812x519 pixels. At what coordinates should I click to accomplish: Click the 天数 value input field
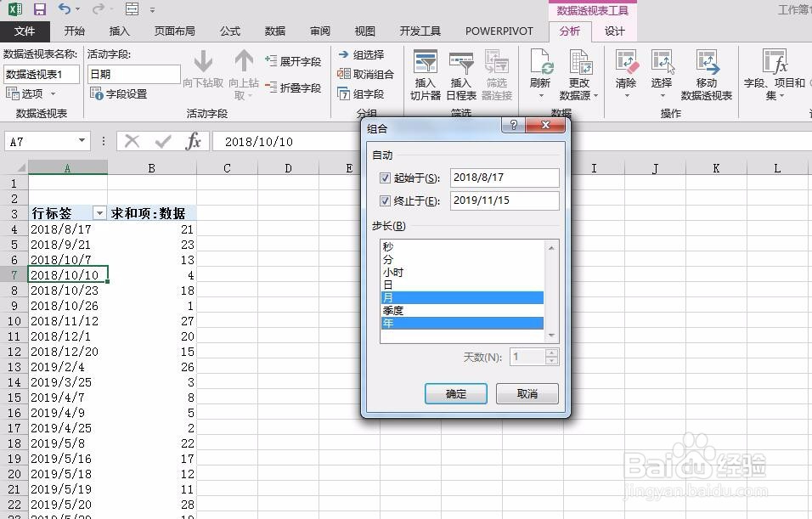[x=528, y=358]
